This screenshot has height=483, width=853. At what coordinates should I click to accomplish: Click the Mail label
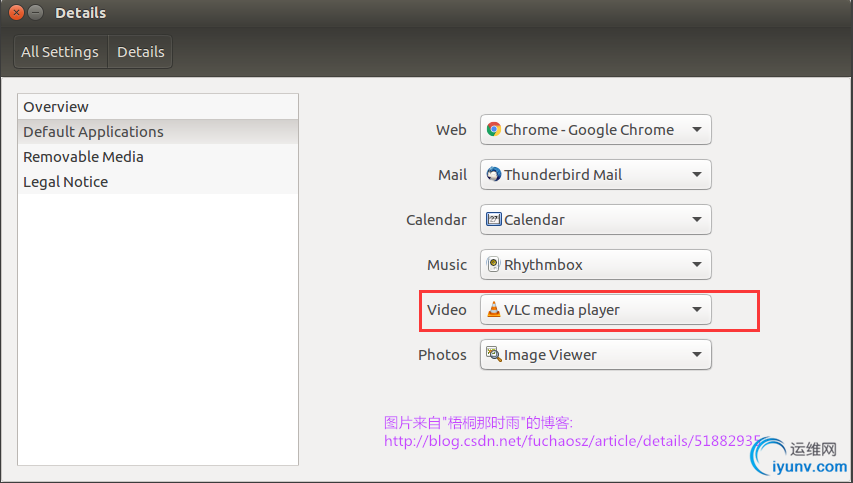(453, 175)
